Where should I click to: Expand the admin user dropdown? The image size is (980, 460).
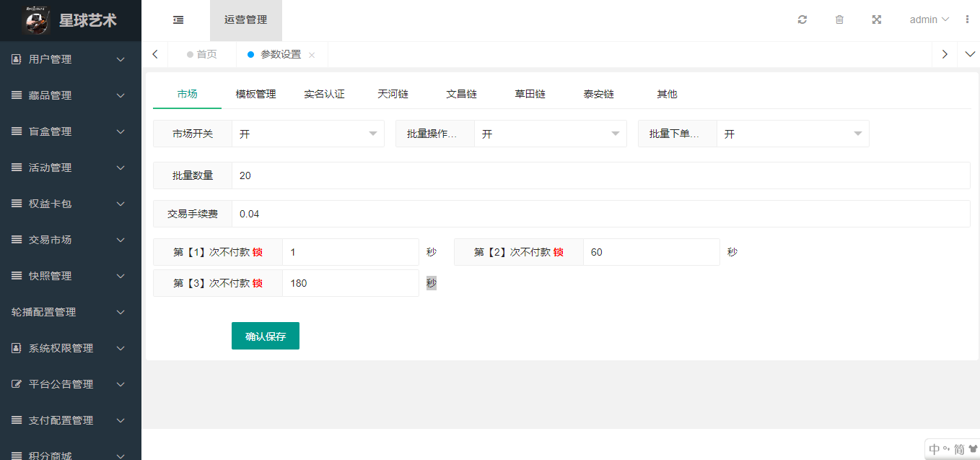click(x=929, y=20)
